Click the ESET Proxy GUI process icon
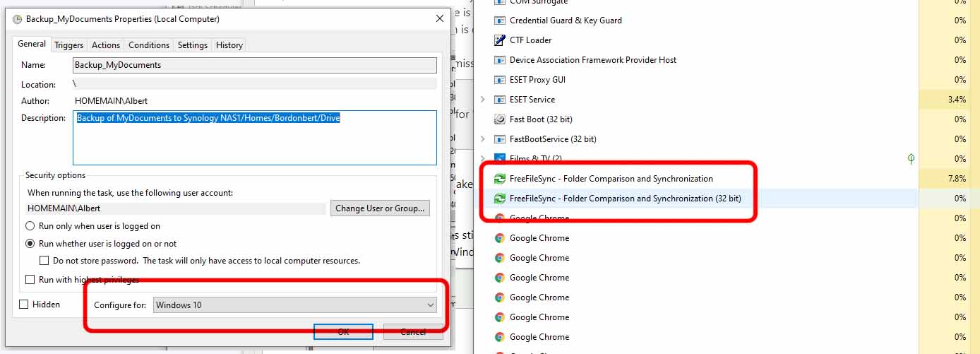This screenshot has height=354, width=980. pos(500,80)
